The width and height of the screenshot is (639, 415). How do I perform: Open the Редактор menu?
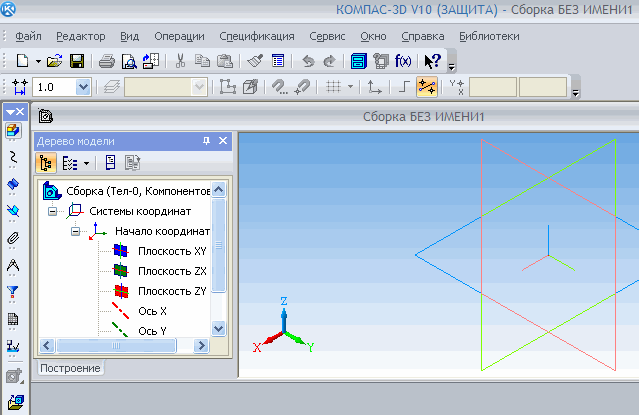[x=81, y=36]
